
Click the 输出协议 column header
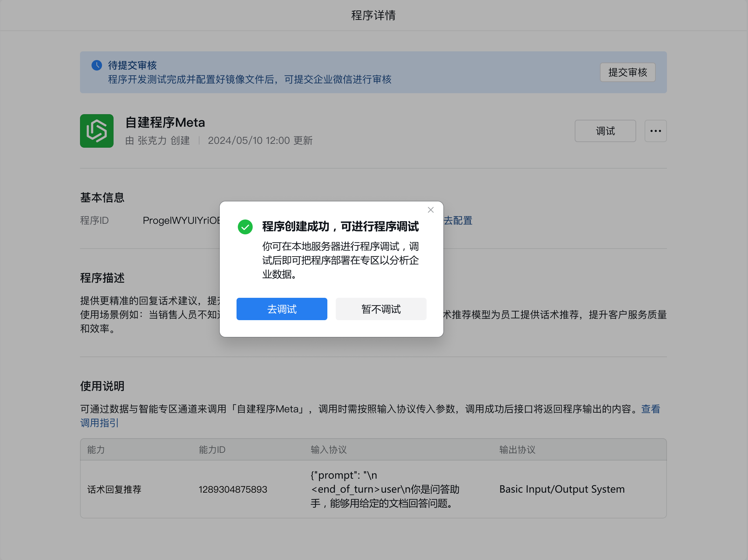click(x=517, y=450)
